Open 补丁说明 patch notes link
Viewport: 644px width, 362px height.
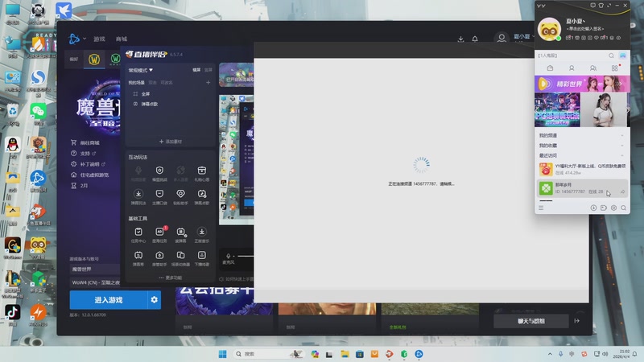coord(88,164)
